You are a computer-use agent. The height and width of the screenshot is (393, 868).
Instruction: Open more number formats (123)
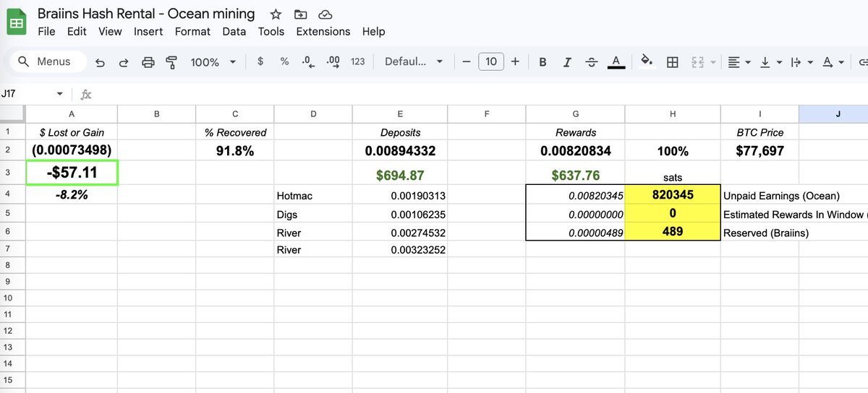(x=357, y=61)
